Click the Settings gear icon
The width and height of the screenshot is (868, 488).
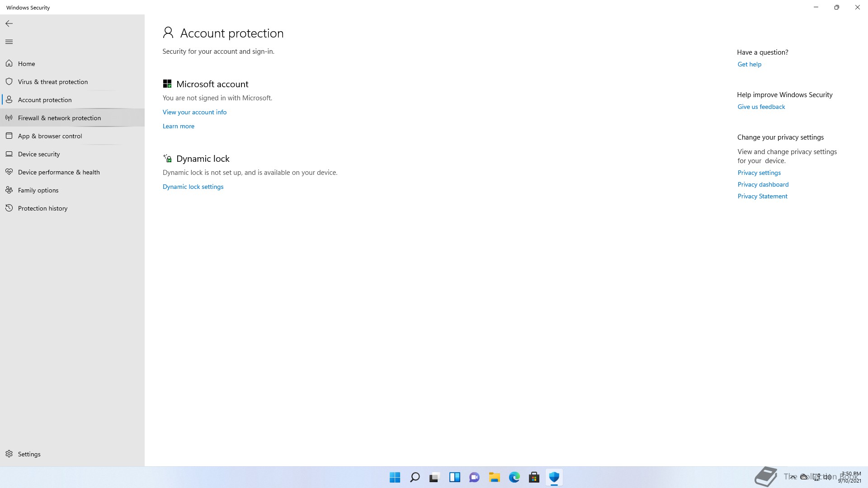click(x=9, y=454)
